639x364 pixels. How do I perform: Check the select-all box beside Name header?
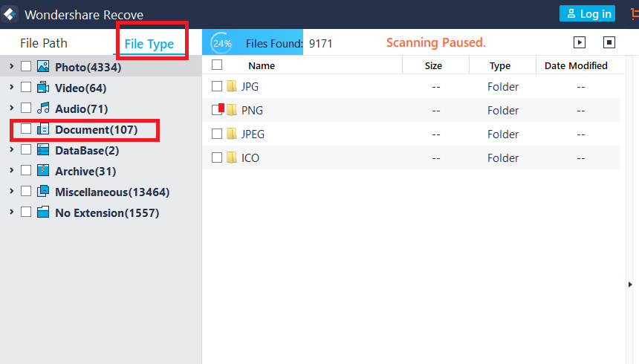217,65
